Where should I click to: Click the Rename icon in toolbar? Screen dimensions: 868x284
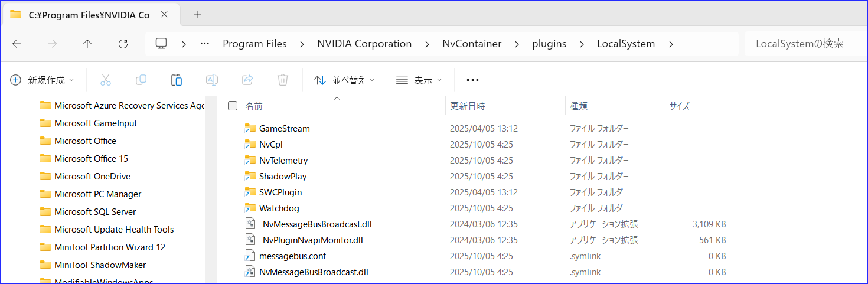pyautogui.click(x=212, y=80)
